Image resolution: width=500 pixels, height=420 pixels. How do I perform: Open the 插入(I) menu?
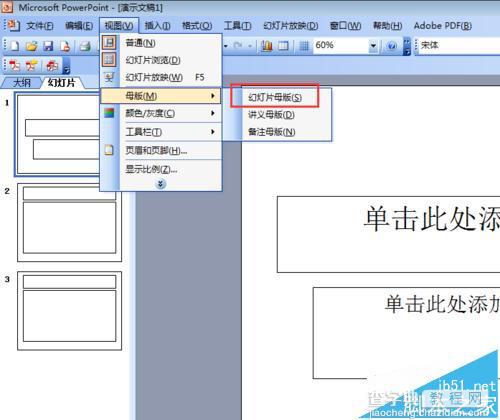tap(157, 26)
